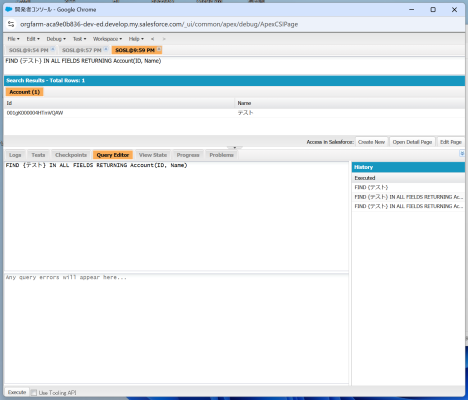Open the File menu

[13, 39]
